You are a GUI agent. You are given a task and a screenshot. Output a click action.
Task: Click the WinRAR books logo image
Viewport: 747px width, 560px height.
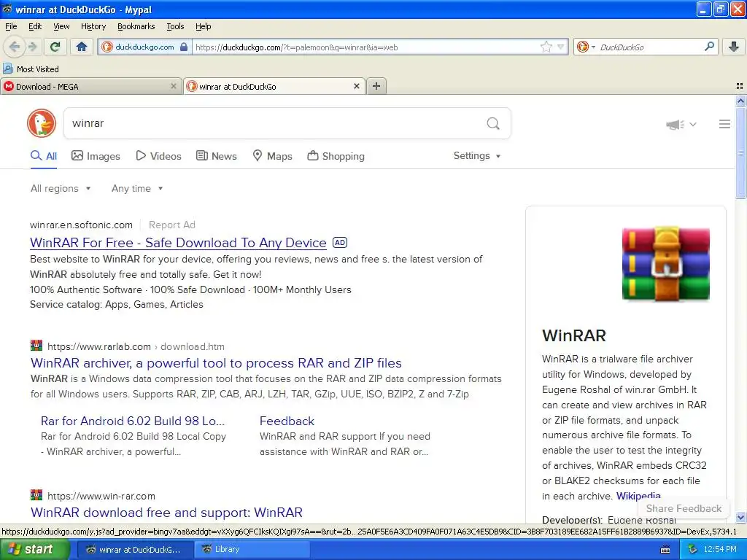[x=665, y=264]
